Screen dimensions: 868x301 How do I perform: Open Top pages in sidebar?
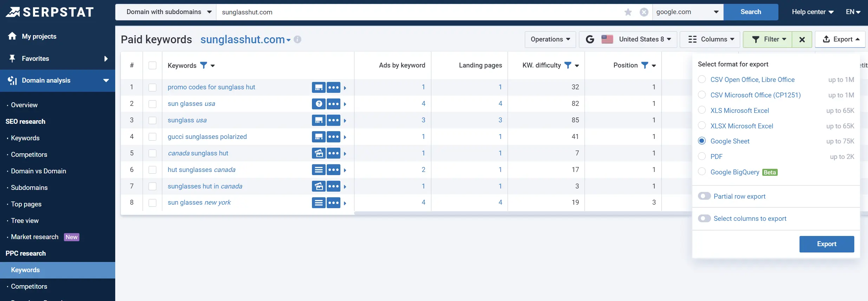point(26,204)
